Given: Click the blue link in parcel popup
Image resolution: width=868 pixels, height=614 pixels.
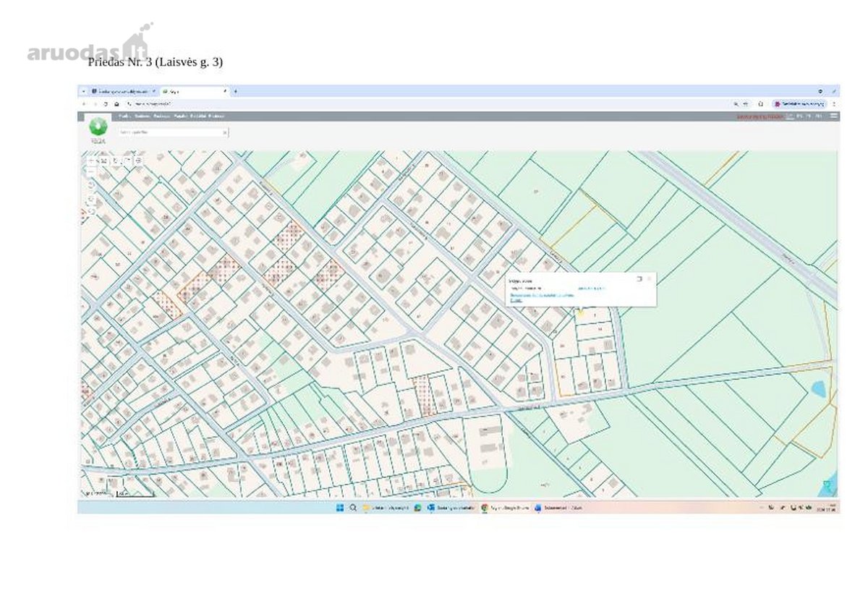Looking at the screenshot, I should click(x=542, y=297).
